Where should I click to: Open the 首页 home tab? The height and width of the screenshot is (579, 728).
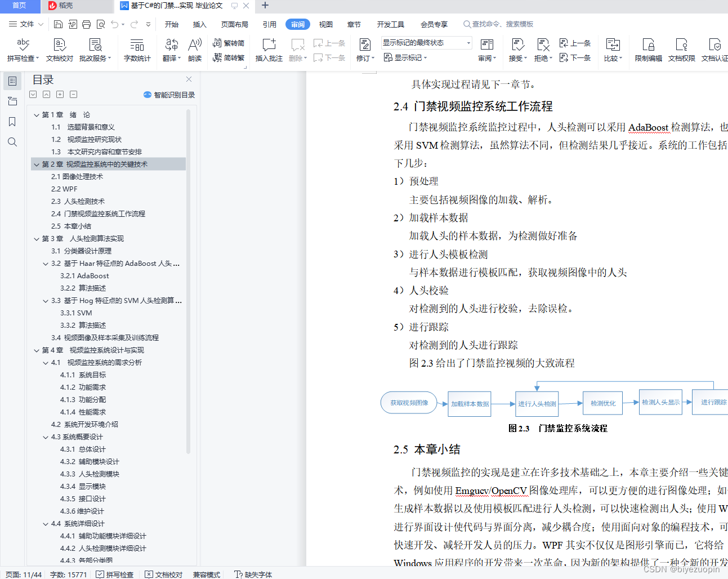[x=20, y=6]
